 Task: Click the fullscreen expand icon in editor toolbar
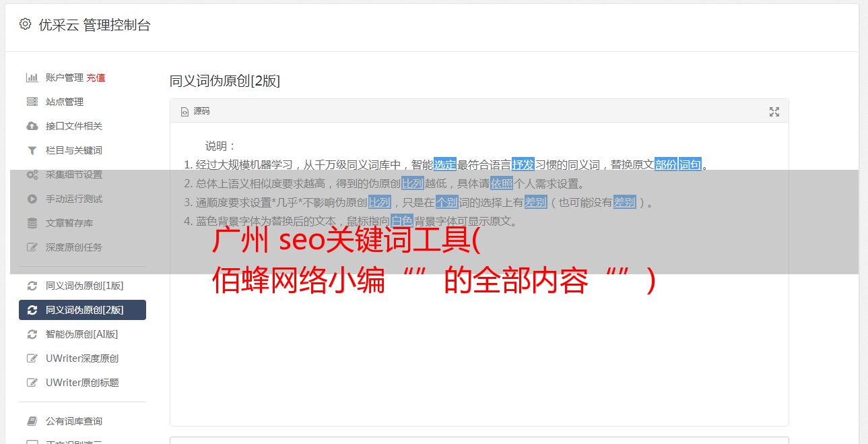pos(774,112)
